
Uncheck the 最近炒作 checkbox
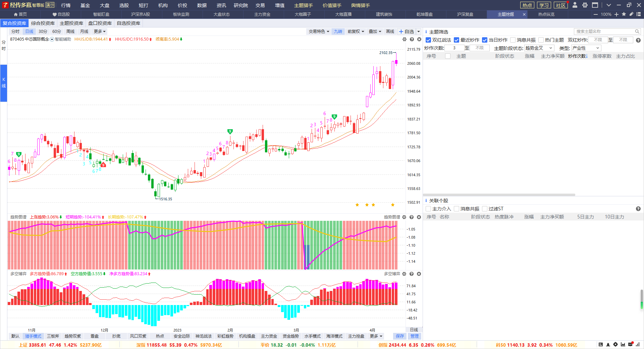click(x=457, y=40)
